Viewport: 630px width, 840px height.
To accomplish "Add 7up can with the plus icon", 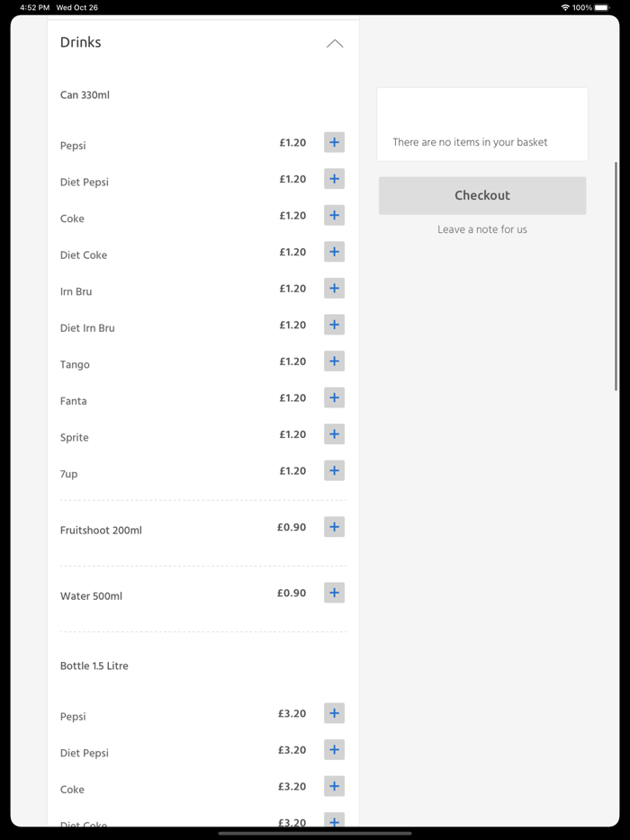I will (334, 470).
